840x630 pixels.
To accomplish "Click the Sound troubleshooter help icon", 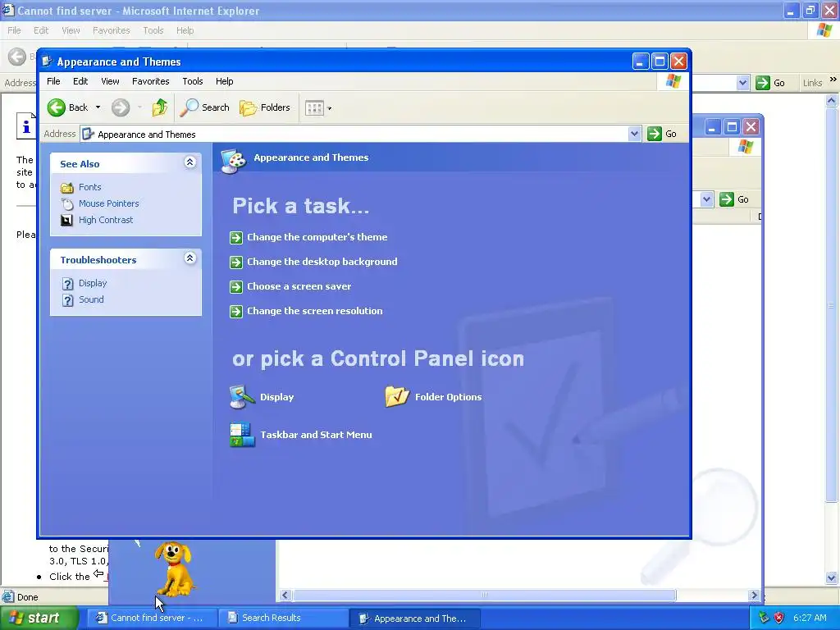I will (x=67, y=300).
